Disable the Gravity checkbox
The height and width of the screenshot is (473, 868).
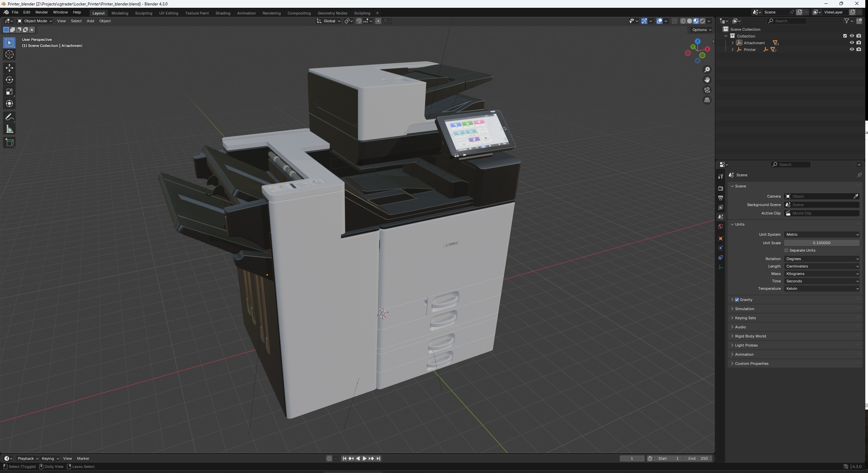click(737, 300)
